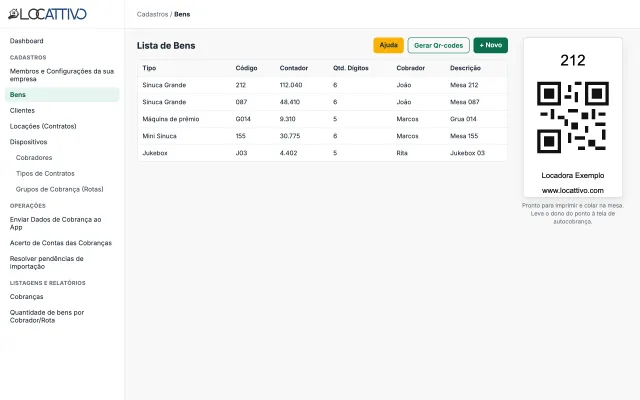The image size is (640, 400).
Task: Click the Contador column header
Action: 293,68
